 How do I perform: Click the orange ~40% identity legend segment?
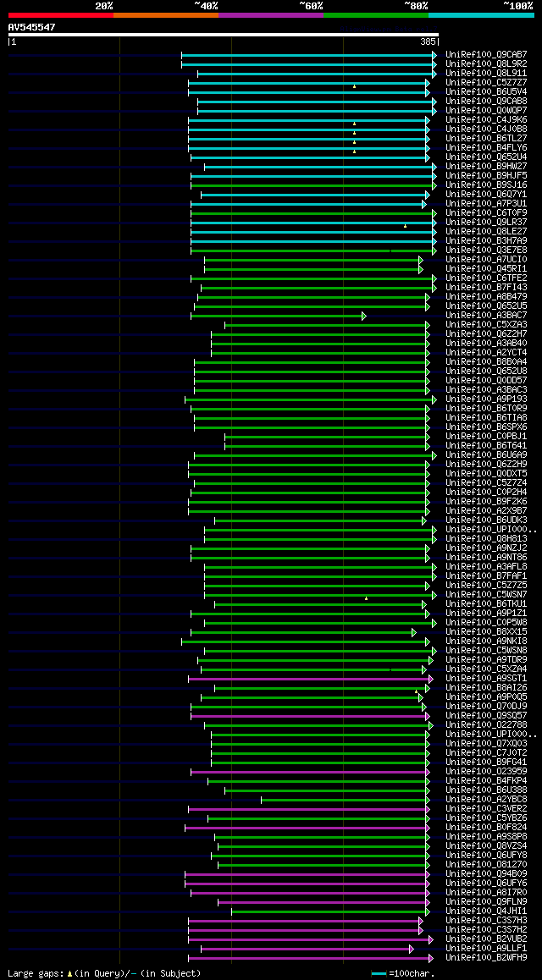(x=166, y=14)
